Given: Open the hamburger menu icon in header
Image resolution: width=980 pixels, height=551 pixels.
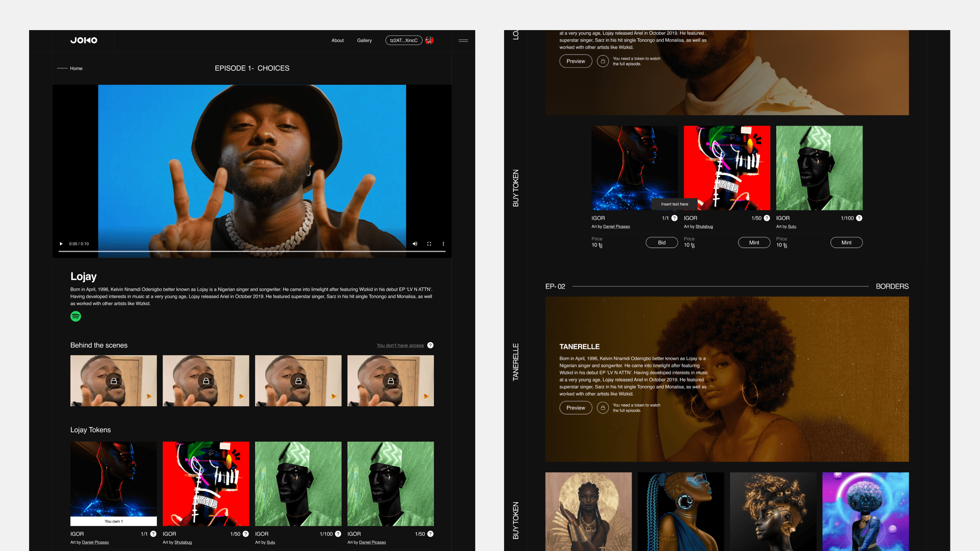Looking at the screenshot, I should (x=463, y=40).
